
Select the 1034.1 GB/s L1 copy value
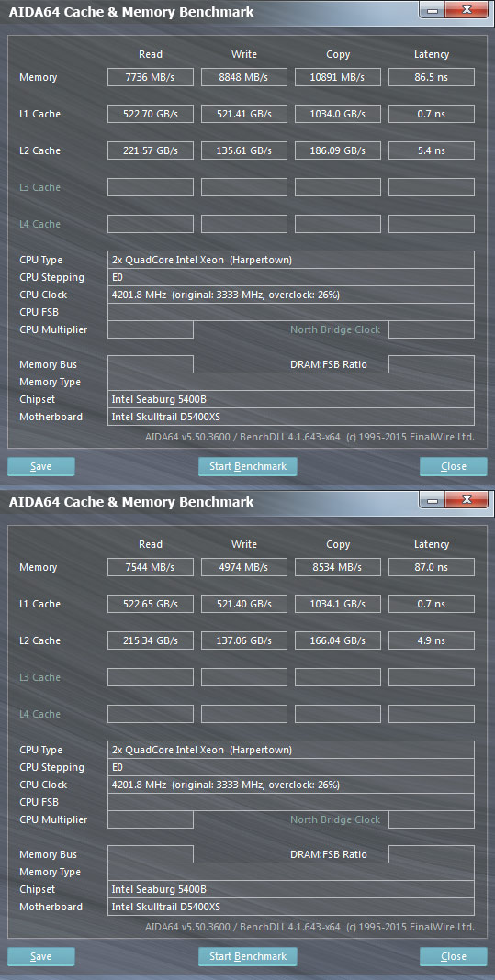tap(338, 604)
